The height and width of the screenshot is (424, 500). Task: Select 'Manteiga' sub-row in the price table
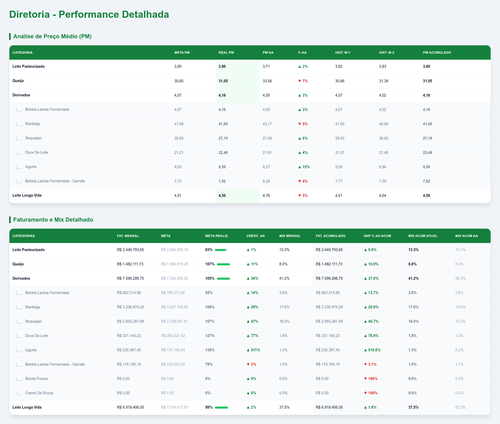250,124
